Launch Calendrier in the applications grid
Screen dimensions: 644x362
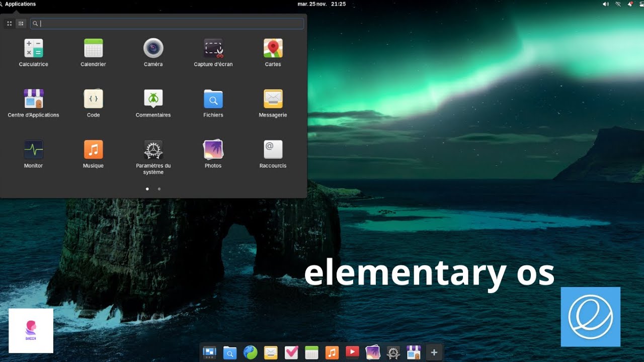click(x=93, y=52)
